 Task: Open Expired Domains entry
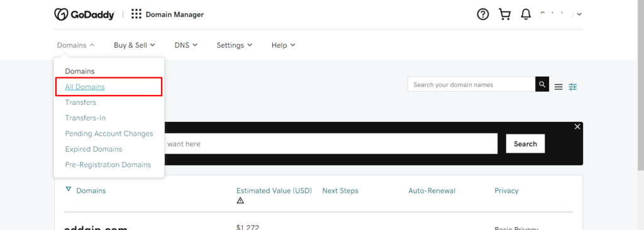point(94,149)
